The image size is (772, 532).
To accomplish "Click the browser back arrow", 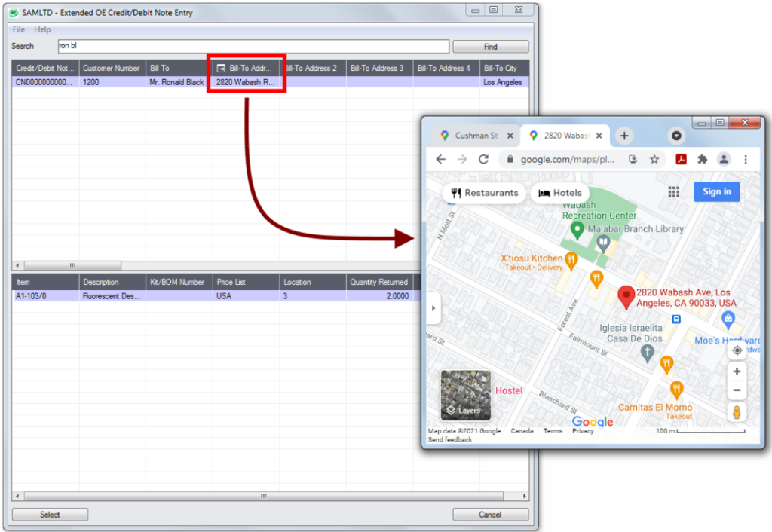I will [x=440, y=159].
